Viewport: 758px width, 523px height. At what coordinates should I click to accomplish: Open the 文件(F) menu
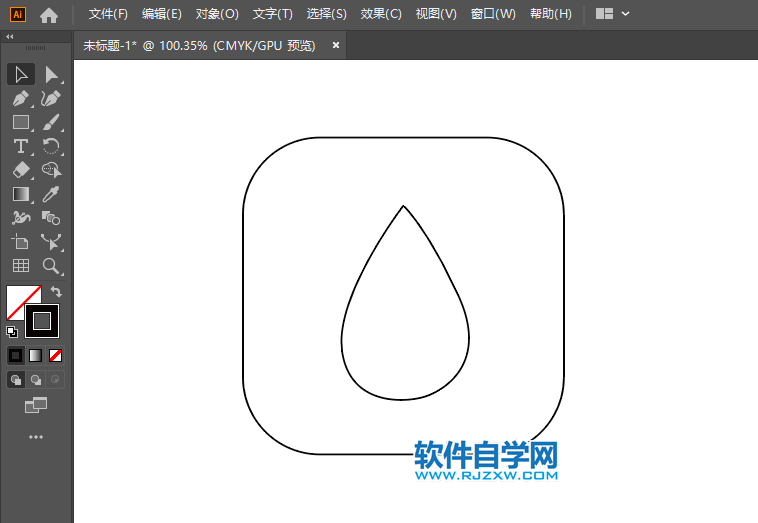pos(108,14)
